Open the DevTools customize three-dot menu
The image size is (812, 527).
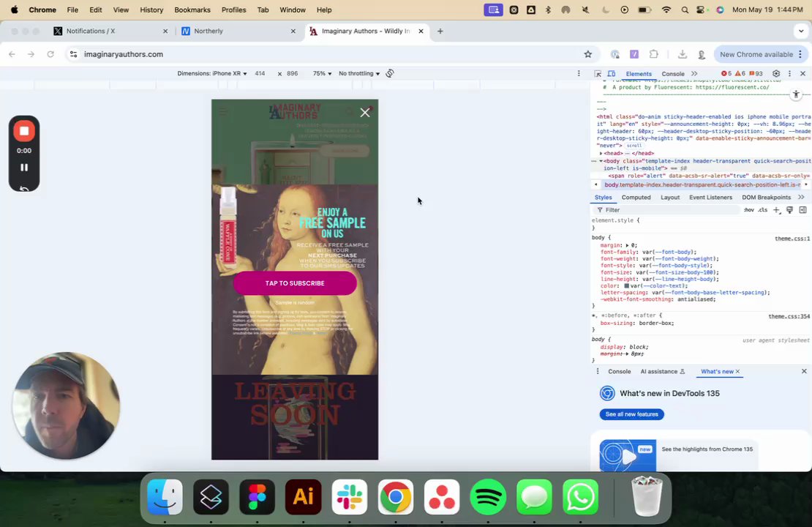pos(789,74)
